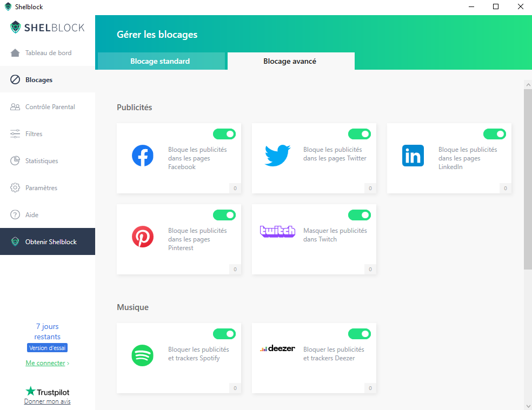Maximize the Shelblock window

point(496,7)
